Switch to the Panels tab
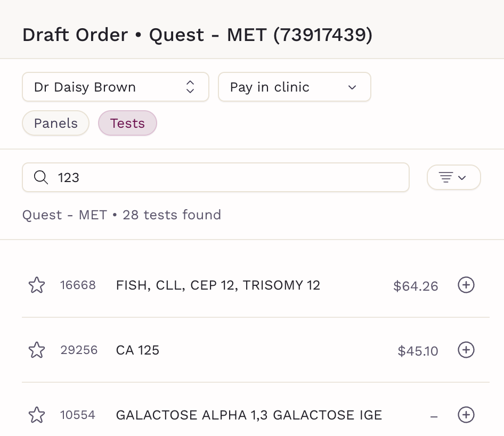The width and height of the screenshot is (504, 436). coord(55,124)
